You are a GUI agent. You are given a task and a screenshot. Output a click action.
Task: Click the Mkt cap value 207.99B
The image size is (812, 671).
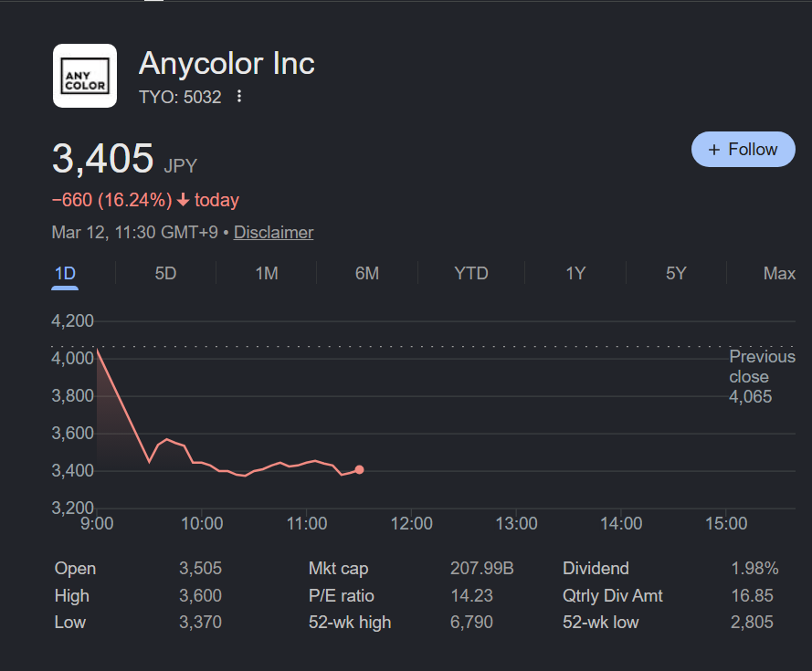pos(481,569)
